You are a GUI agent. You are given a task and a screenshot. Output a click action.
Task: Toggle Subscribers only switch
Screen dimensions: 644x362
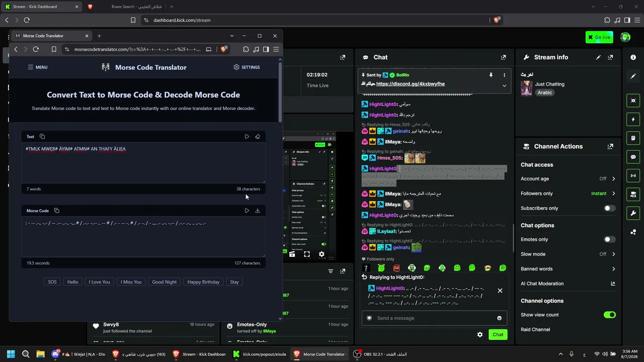click(610, 208)
